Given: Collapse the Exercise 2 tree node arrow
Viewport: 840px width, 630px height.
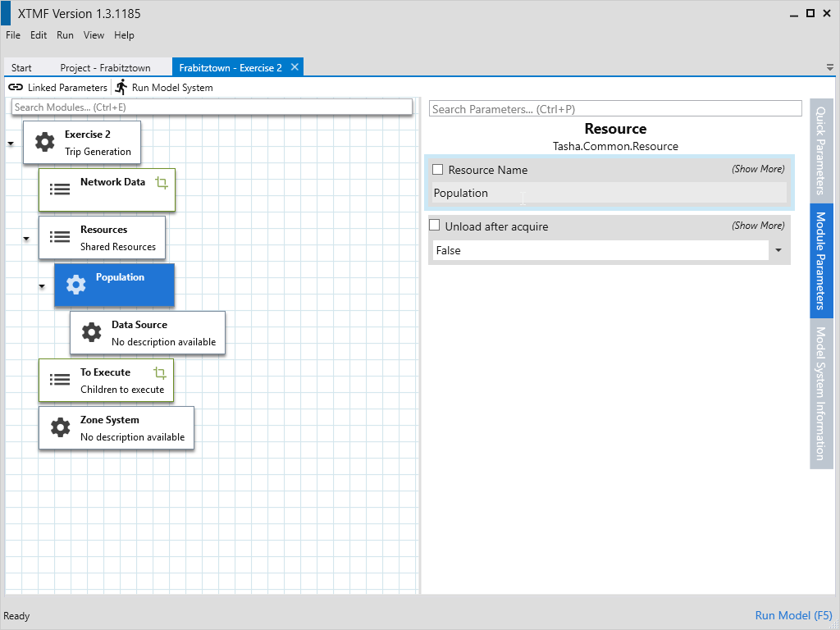Looking at the screenshot, I should (11, 144).
